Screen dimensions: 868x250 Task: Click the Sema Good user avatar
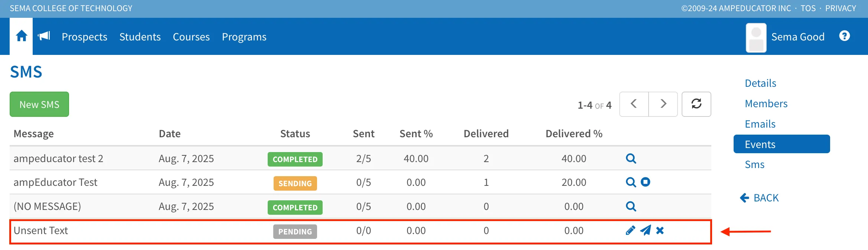[x=756, y=37]
